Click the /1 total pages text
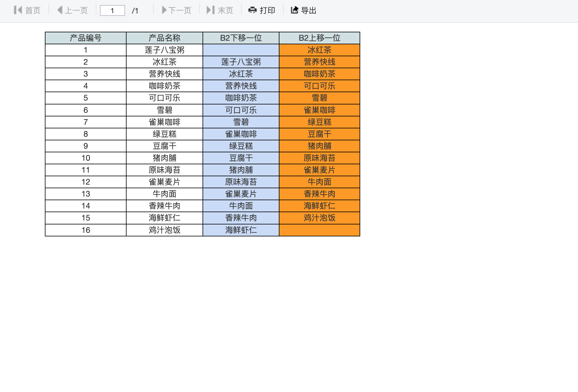 tap(135, 11)
